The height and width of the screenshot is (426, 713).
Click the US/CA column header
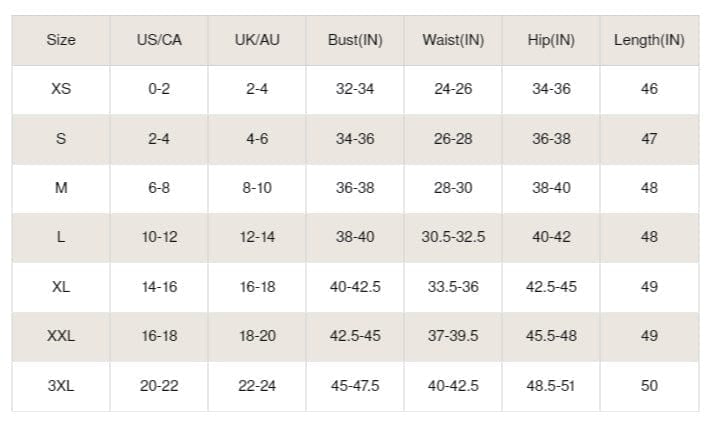159,40
